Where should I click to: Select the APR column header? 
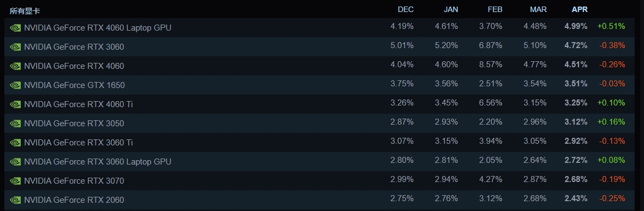(x=580, y=9)
